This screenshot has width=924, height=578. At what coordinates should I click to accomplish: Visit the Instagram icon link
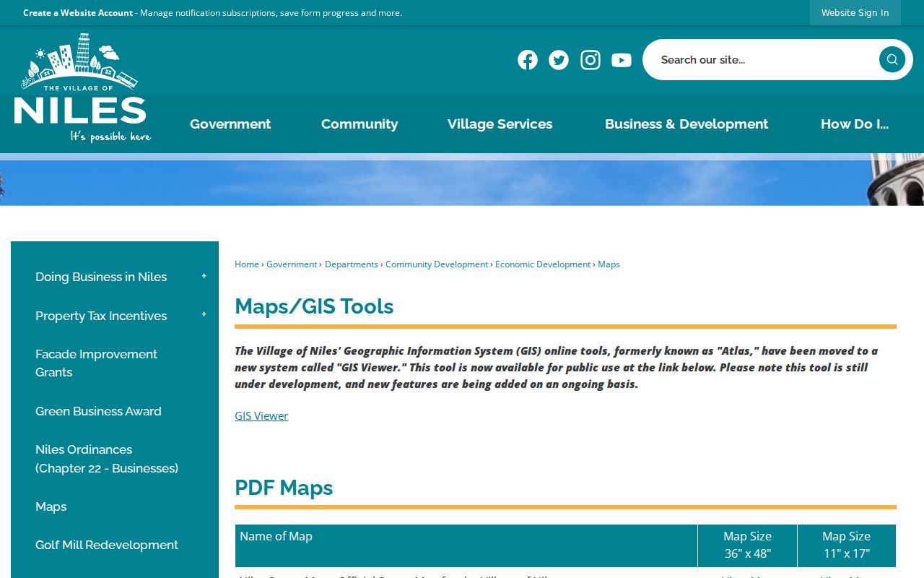[x=590, y=60]
